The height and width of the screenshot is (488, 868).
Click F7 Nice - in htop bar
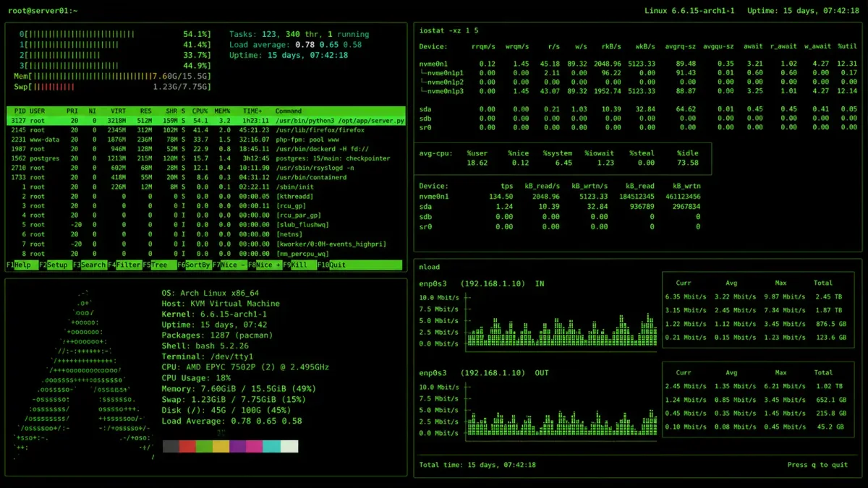229,265
